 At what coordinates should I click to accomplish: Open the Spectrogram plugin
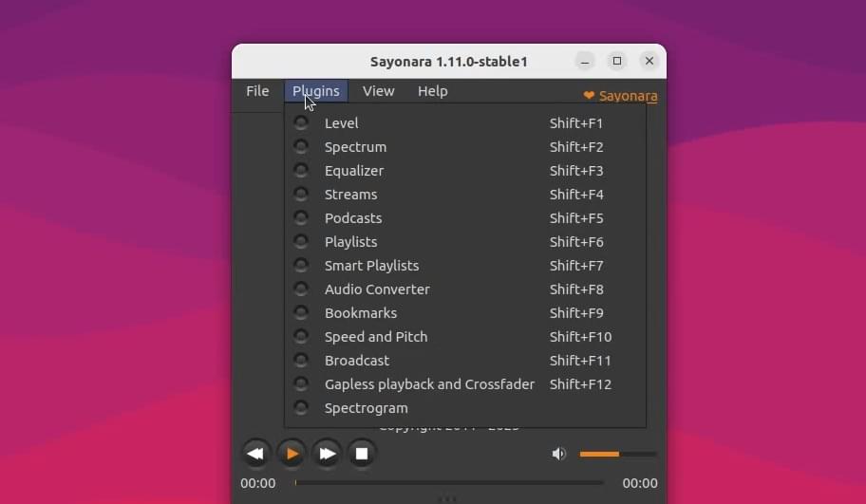click(x=465, y=408)
